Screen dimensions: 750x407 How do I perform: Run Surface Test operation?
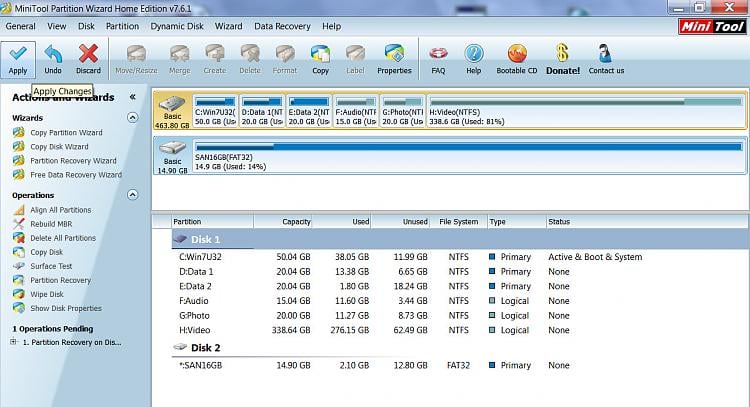click(51, 266)
